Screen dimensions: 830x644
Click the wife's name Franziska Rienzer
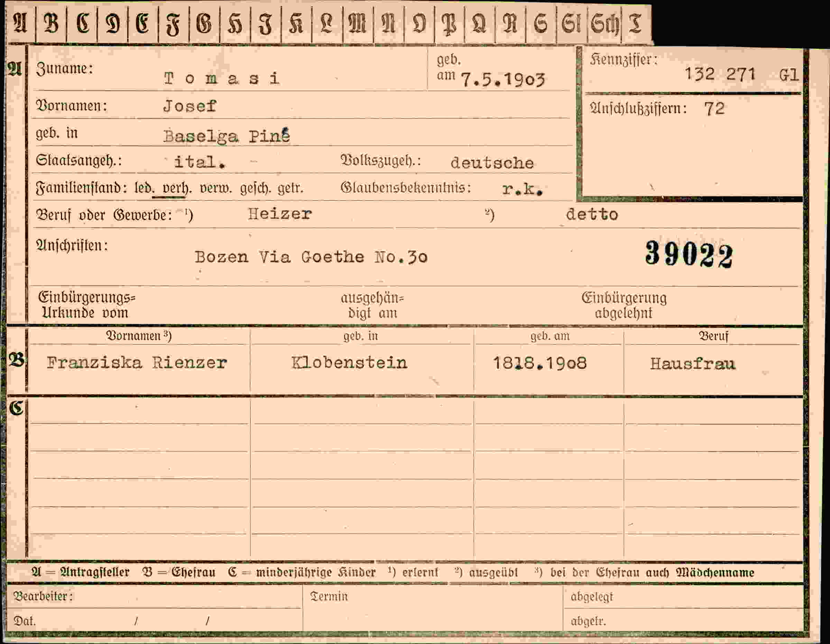137,363
